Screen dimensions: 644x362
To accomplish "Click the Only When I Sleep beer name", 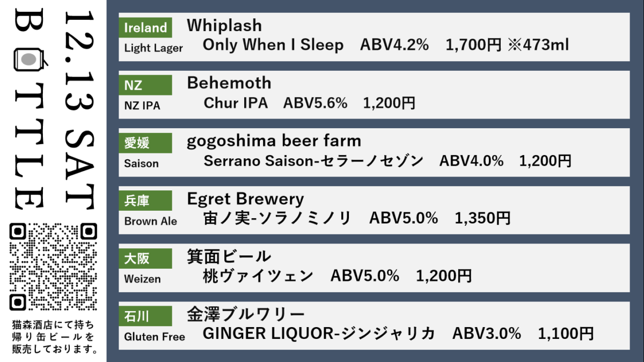I will click(x=273, y=45).
